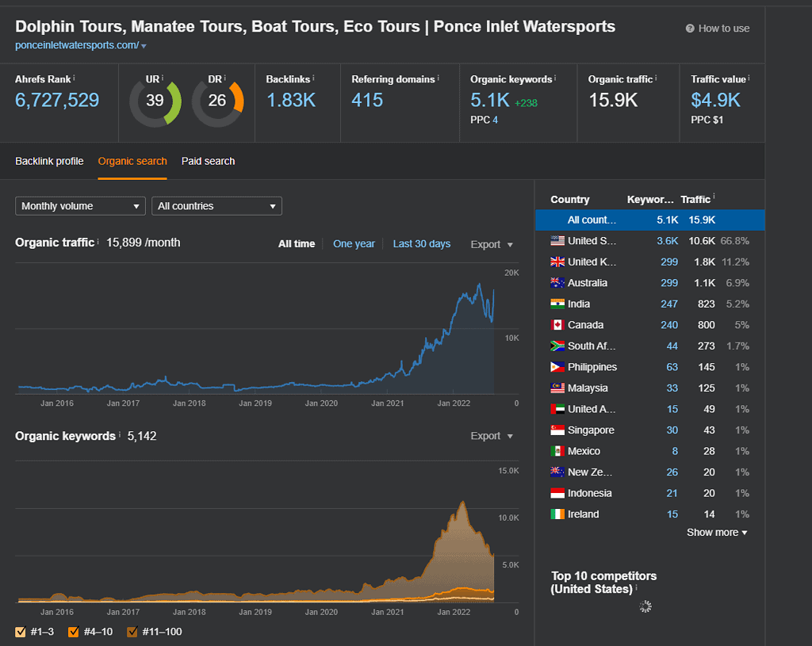Image resolution: width=812 pixels, height=646 pixels.
Task: Disable the #11–100 positions checkbox
Action: tap(132, 632)
